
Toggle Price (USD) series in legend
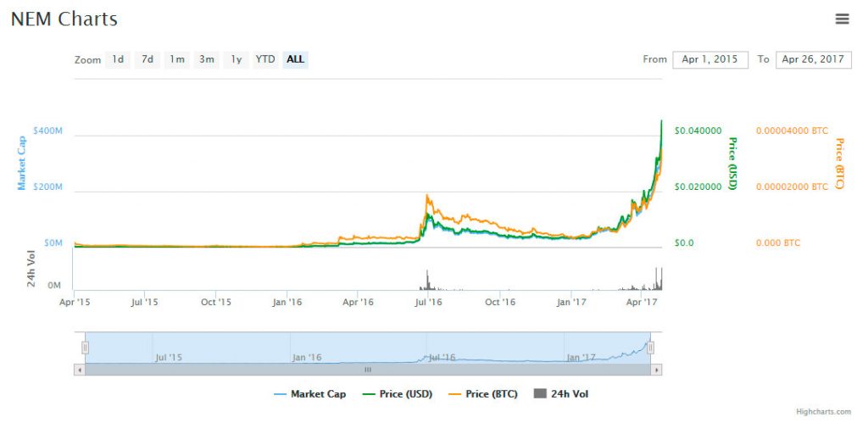[x=398, y=394]
